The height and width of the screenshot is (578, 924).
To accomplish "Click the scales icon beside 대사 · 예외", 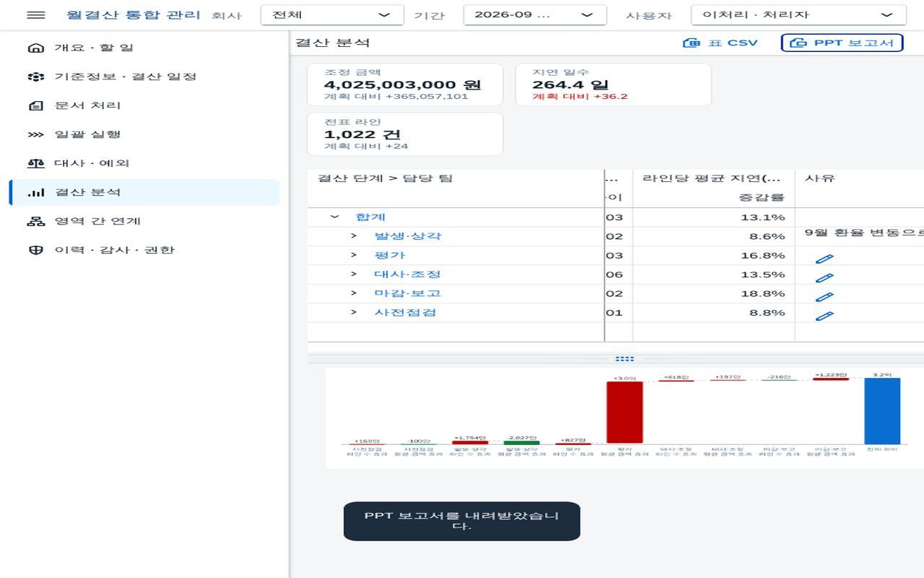I will (x=35, y=163).
